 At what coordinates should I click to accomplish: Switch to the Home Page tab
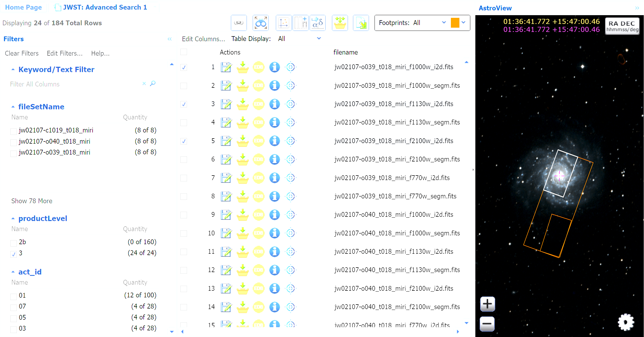23,7
